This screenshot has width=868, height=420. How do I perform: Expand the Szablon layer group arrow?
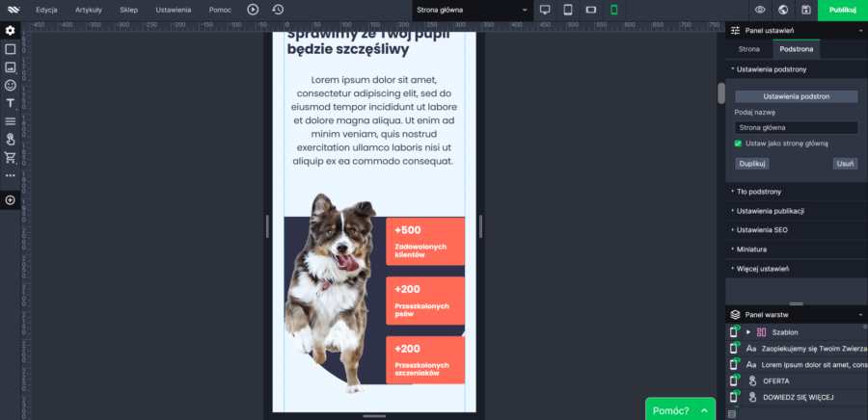click(x=748, y=332)
